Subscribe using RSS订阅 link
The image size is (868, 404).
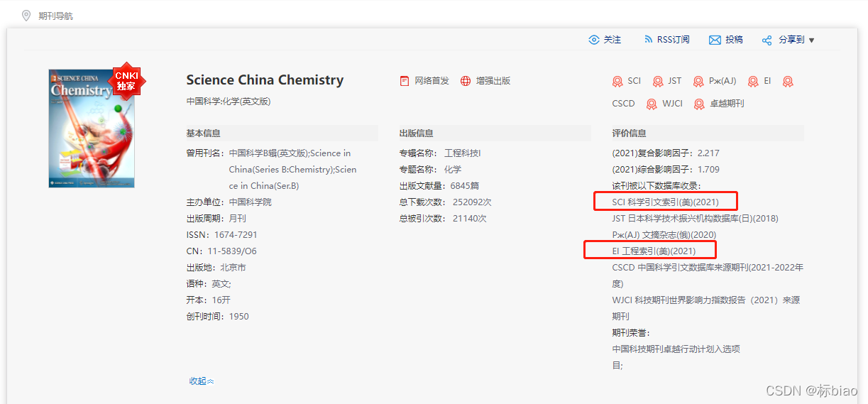pyautogui.click(x=673, y=40)
